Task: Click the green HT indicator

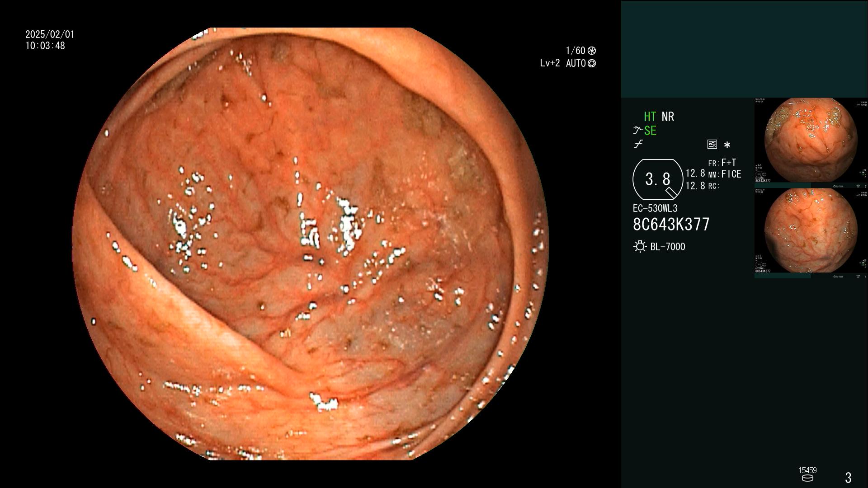Action: 650,117
